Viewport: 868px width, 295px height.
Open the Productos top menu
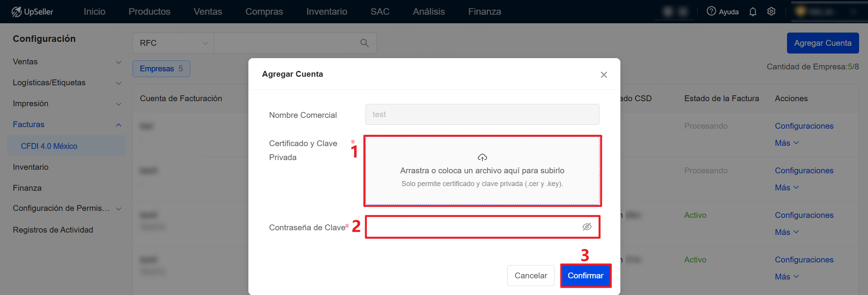pyautogui.click(x=149, y=12)
